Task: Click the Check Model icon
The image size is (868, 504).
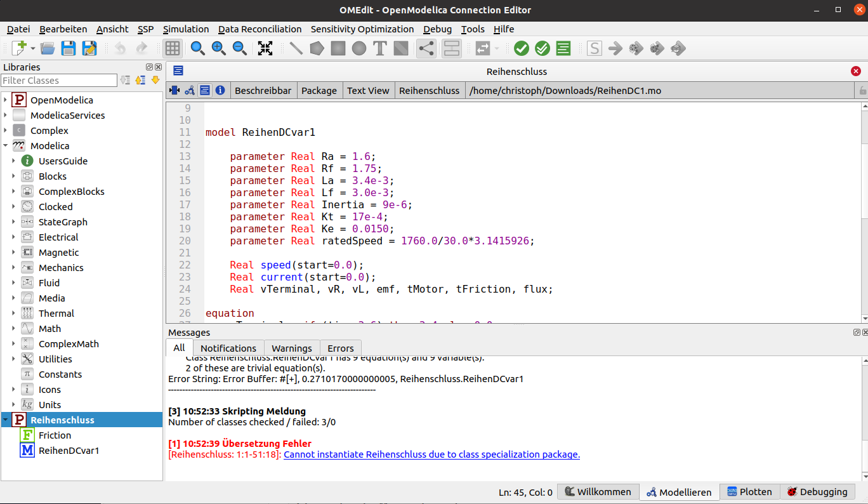Action: (522, 48)
